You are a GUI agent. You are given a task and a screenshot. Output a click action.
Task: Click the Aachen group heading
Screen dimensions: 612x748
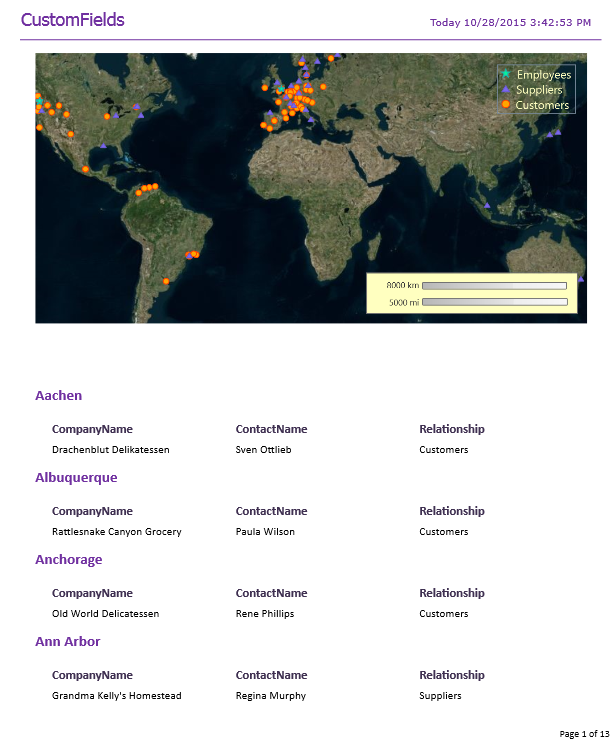[x=59, y=396]
